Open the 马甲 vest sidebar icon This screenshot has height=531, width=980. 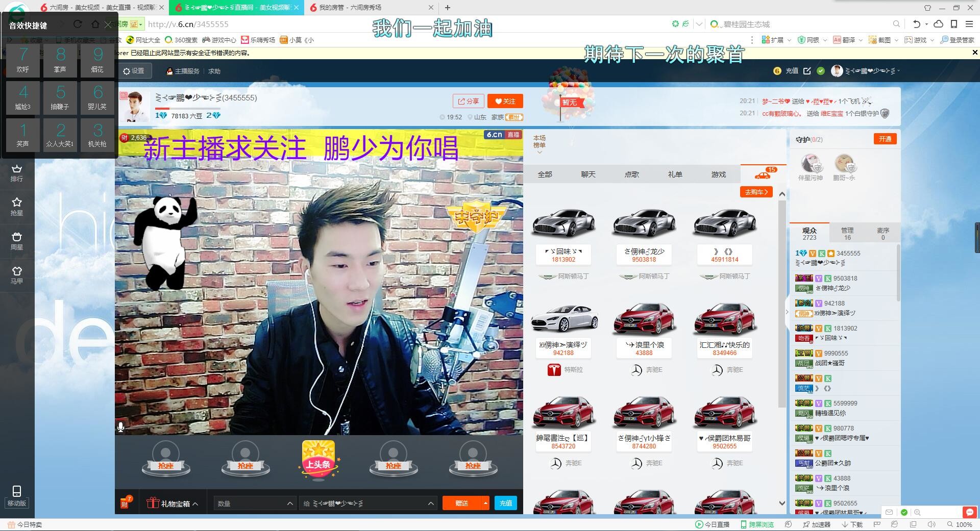17,275
